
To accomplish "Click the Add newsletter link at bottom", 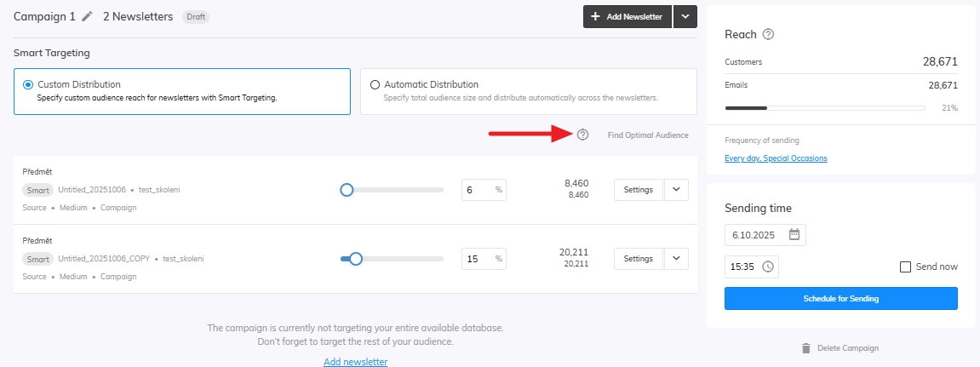I will [355, 362].
